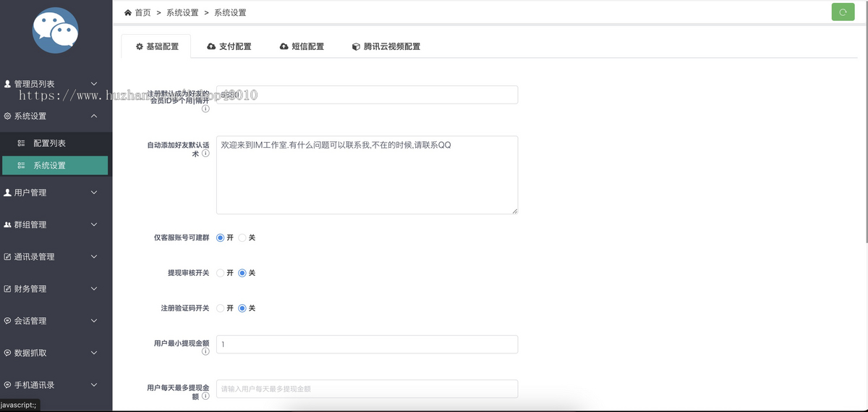
Task: Click the chat bubbles logo
Action: (x=56, y=30)
